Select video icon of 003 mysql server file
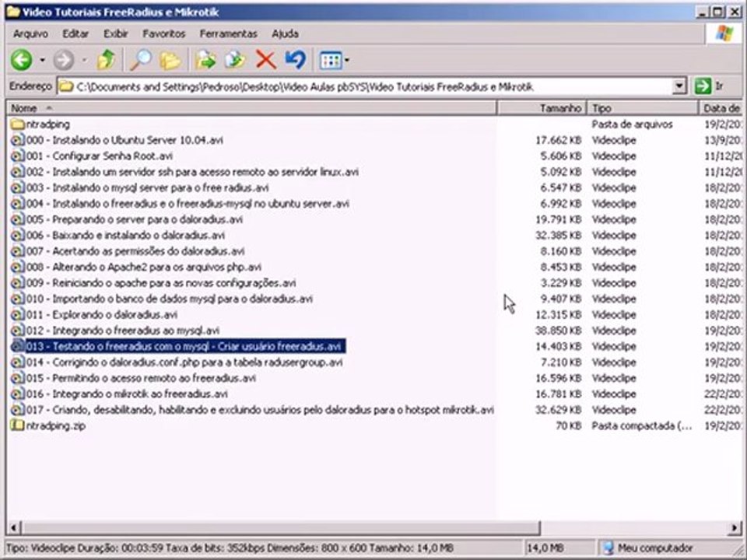The image size is (747, 560). pos(18,187)
